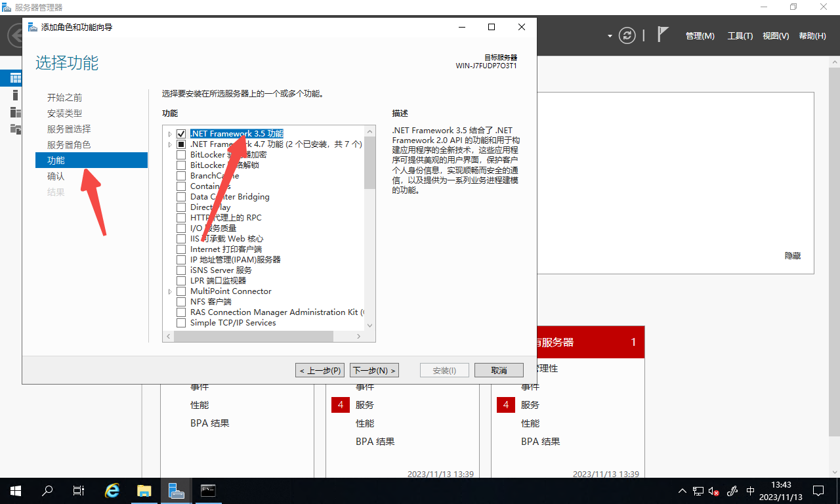
Task: Switch to Server Manager taskbar icon
Action: (x=176, y=490)
